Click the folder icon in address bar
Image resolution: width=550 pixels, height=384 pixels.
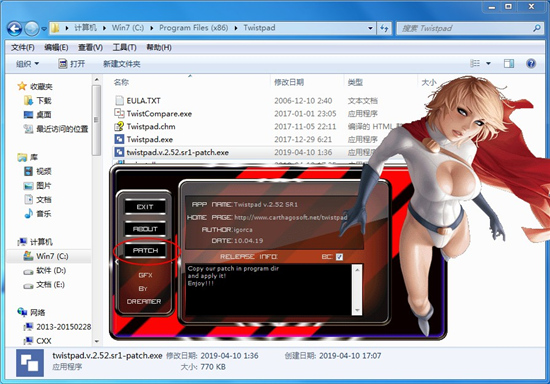[55, 28]
